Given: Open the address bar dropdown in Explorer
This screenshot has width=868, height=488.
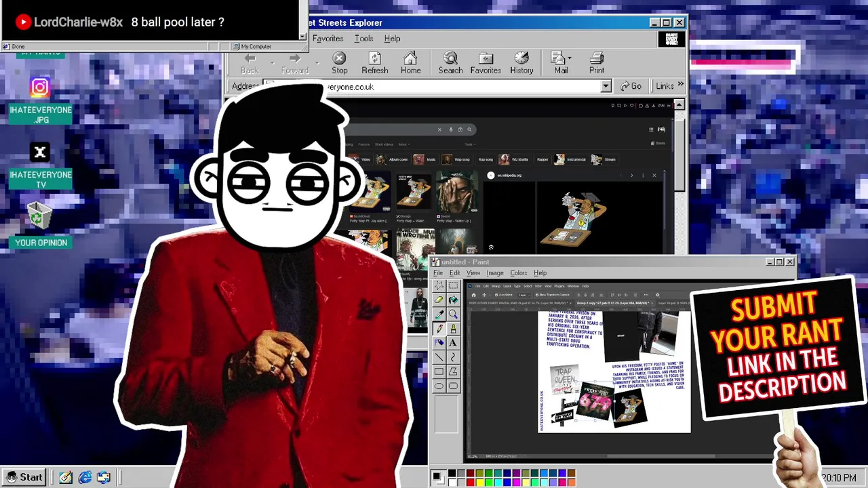Looking at the screenshot, I should [606, 86].
